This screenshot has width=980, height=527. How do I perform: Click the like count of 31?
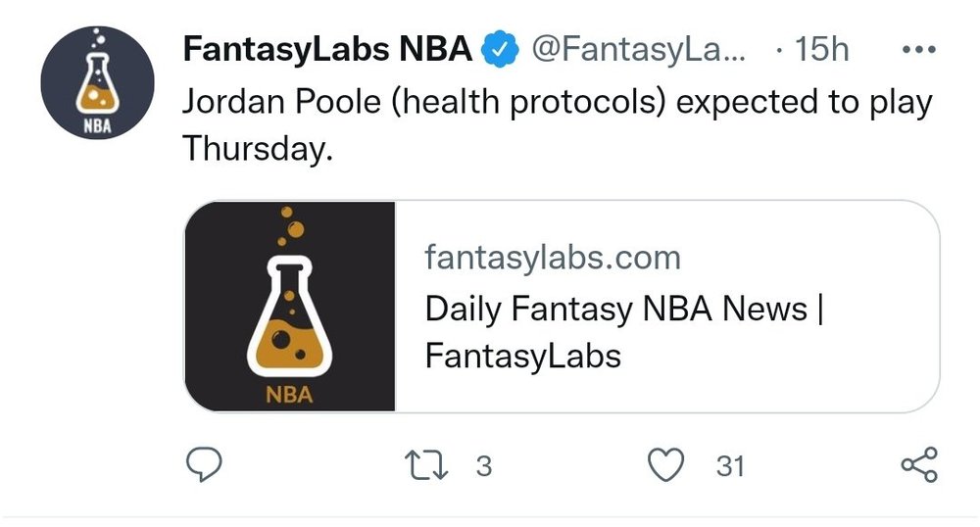730,466
